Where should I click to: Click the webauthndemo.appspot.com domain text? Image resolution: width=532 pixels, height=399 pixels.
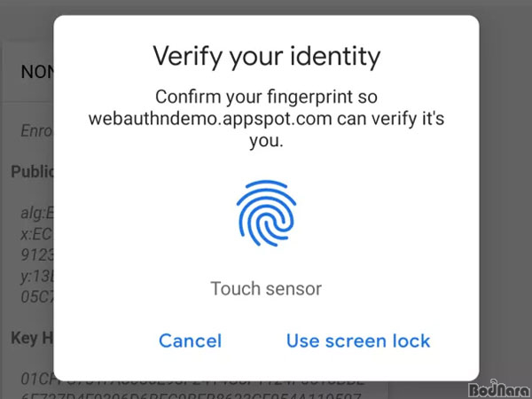[210, 119]
